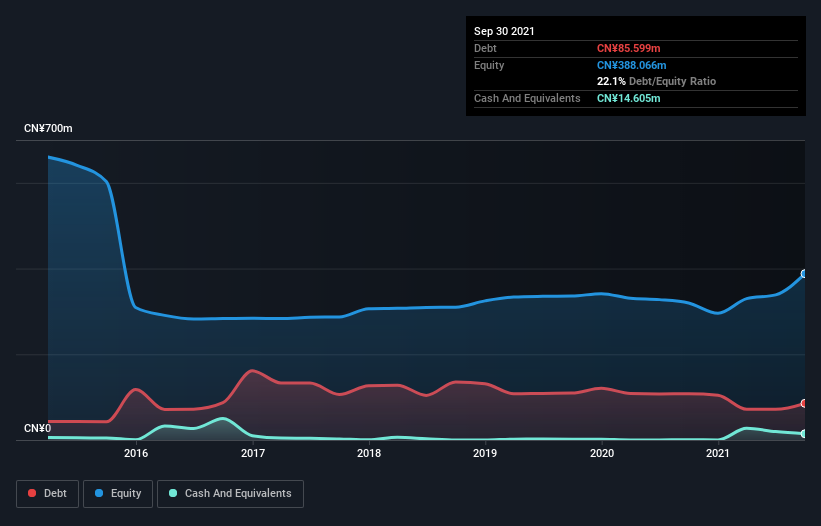The width and height of the screenshot is (821, 526).
Task: Click the Debt row label in tooltip
Action: [485, 48]
